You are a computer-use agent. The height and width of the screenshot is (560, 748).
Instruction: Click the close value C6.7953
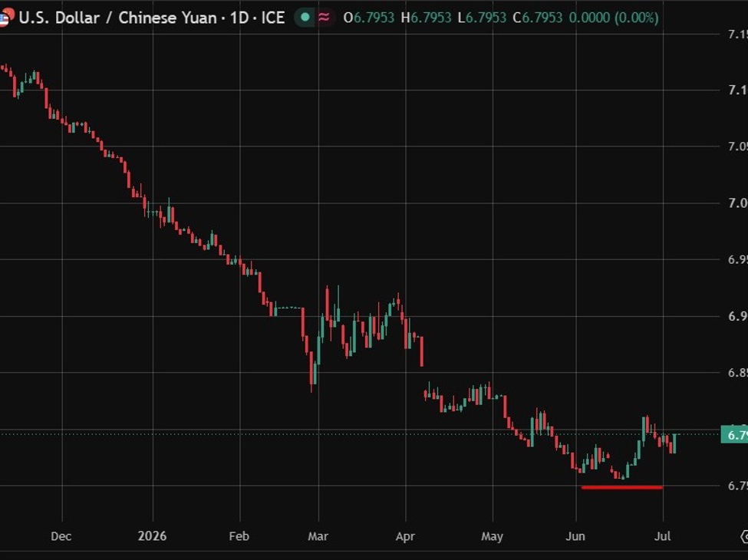click(538, 18)
